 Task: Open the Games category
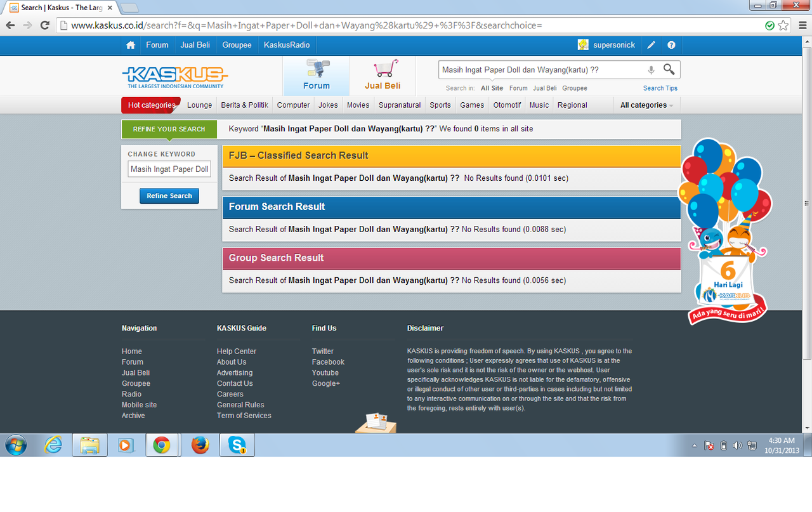tap(472, 105)
